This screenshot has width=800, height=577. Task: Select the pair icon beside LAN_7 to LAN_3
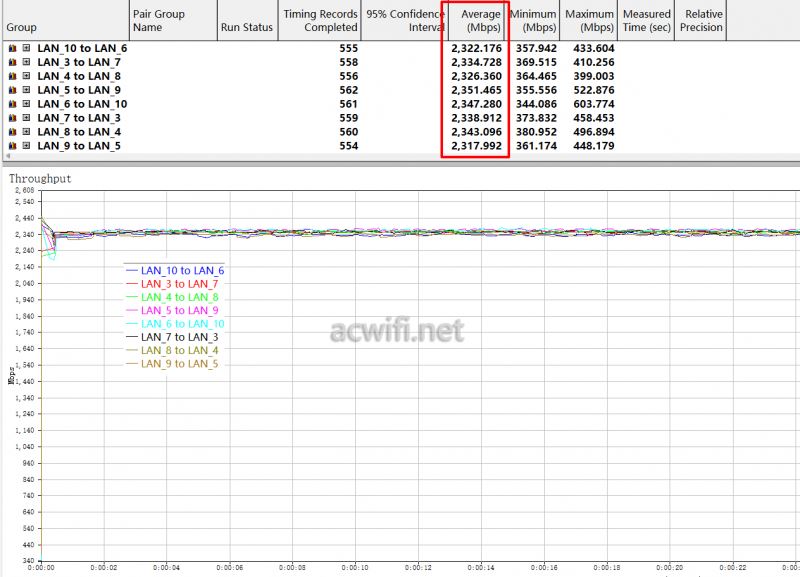point(11,118)
